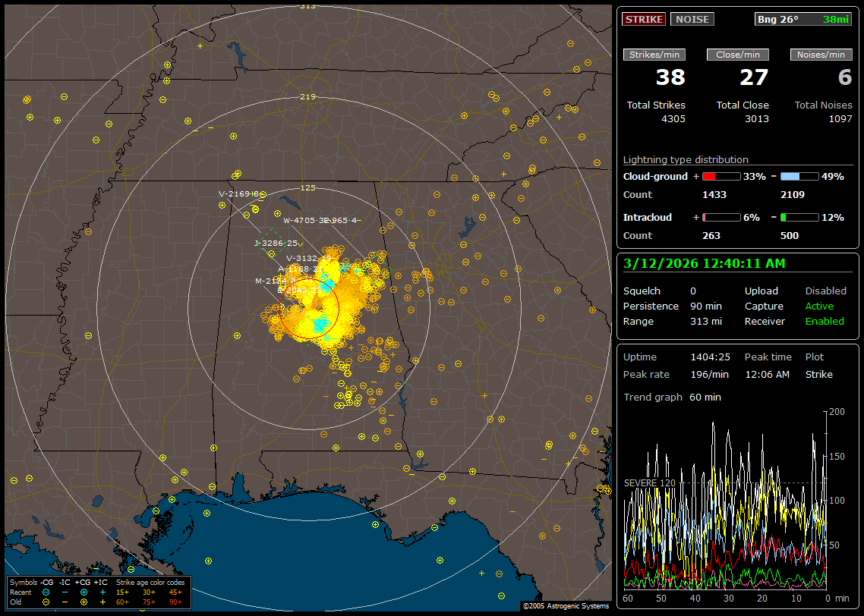864x616 pixels.
Task: Click the positive cloud-ground red percentage bar
Action: [721, 176]
